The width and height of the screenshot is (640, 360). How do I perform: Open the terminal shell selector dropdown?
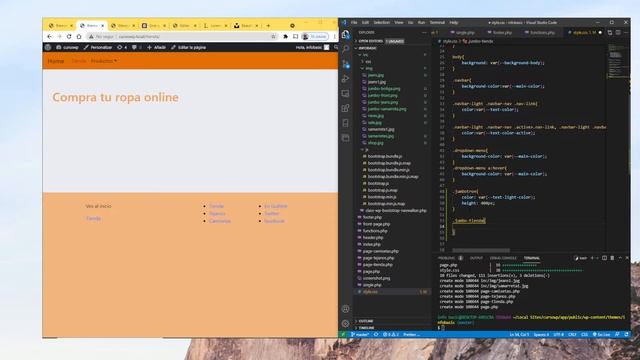click(x=597, y=258)
